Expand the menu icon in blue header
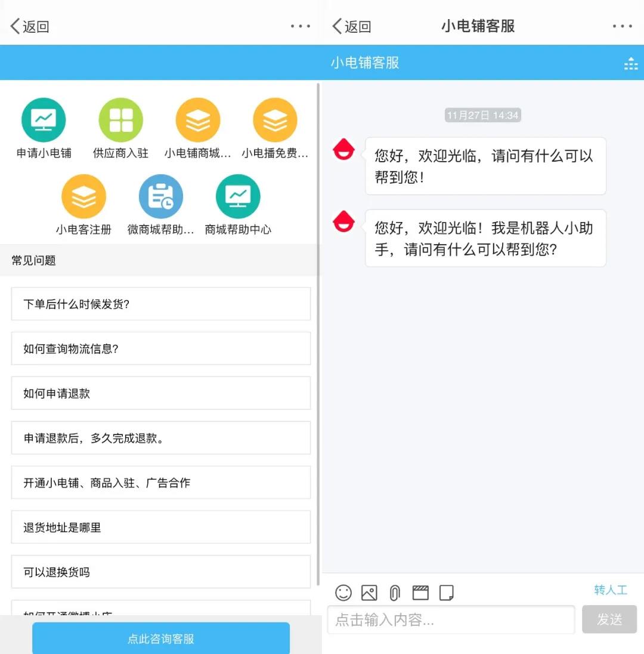The height and width of the screenshot is (654, 644). coord(630,63)
